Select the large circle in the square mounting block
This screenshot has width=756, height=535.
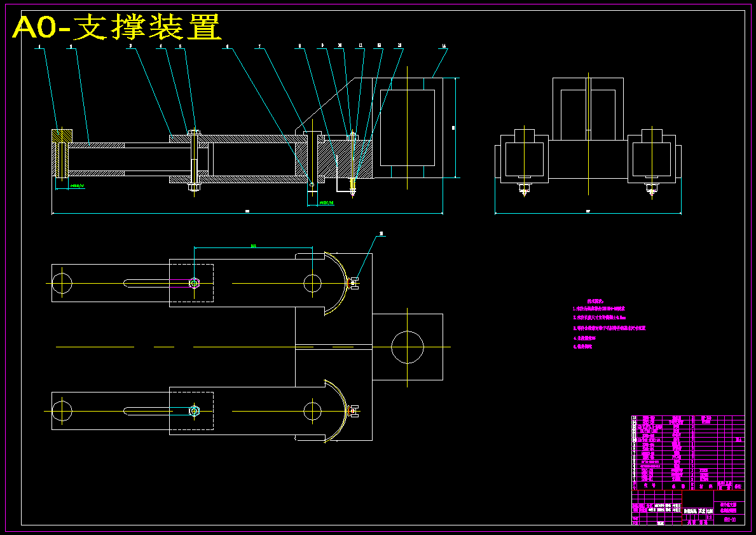408,347
